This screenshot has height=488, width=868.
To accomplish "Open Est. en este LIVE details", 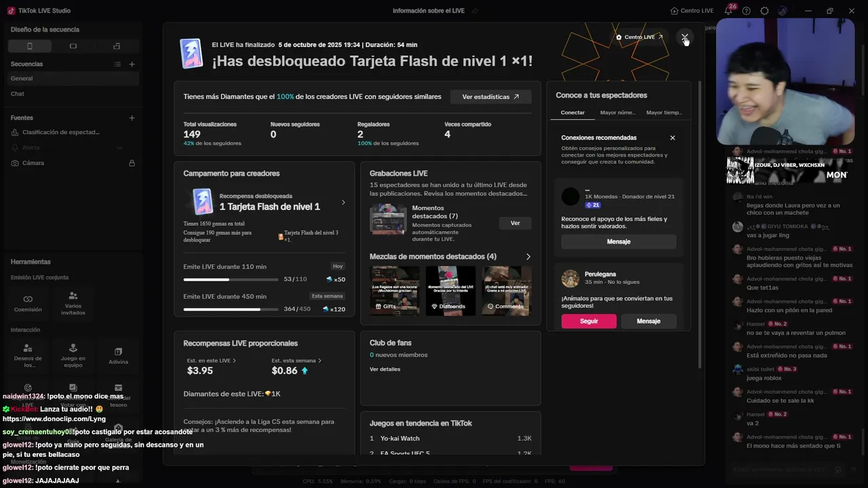I will click(212, 361).
